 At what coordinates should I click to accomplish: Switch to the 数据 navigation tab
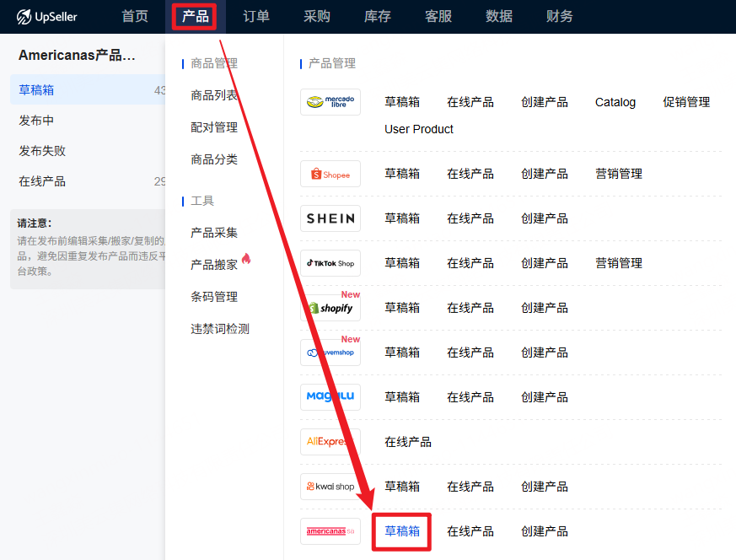point(499,17)
